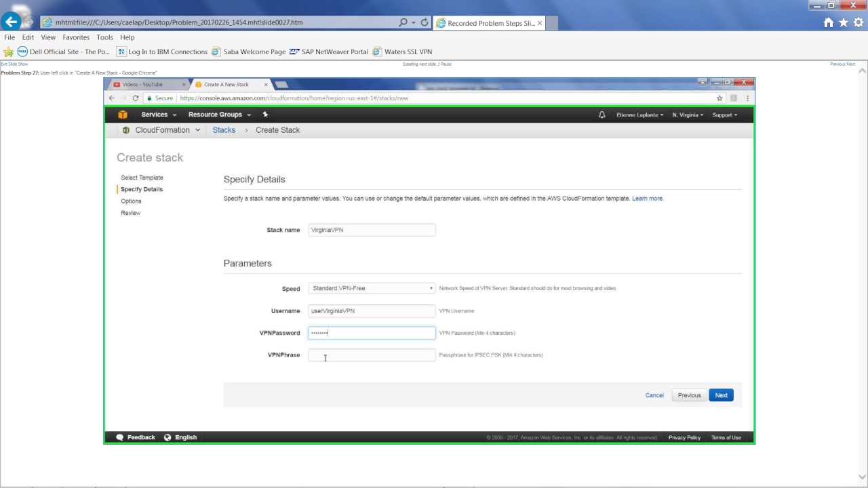Select the Options step

[x=131, y=201]
